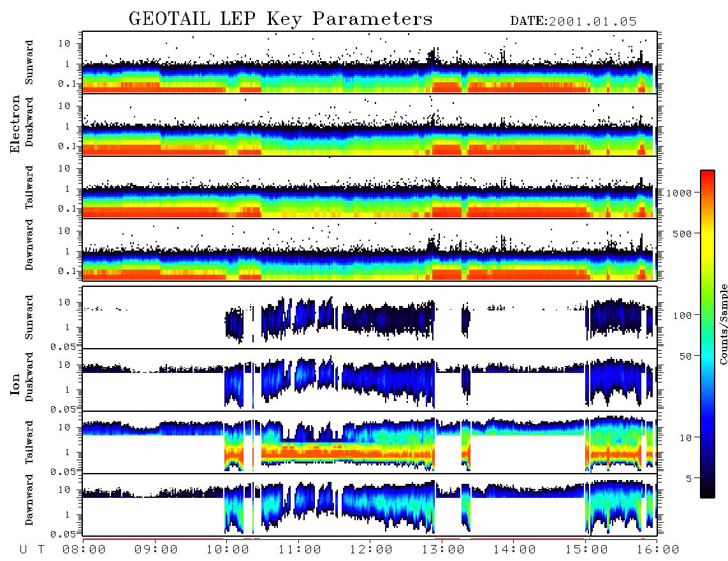Click the Ion group axis label
Viewport: 728px width, 561px height.
[16, 384]
